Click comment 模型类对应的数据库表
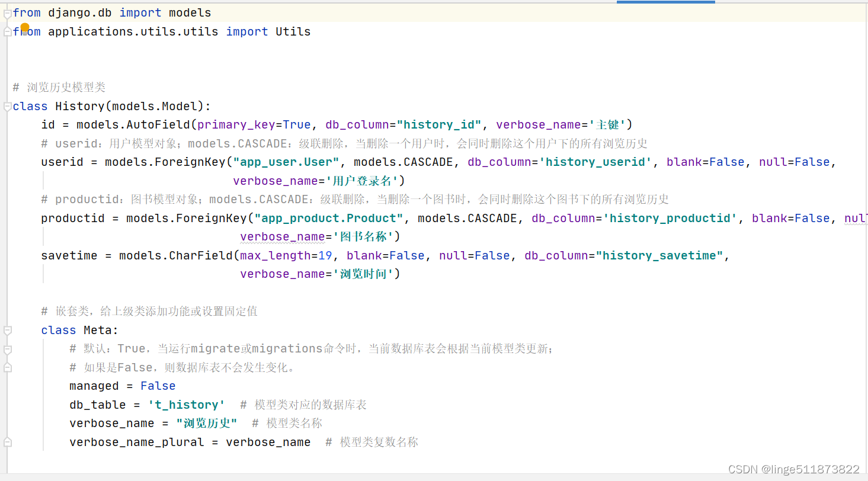Viewport: 868px width, 481px height. pyautogui.click(x=303, y=405)
